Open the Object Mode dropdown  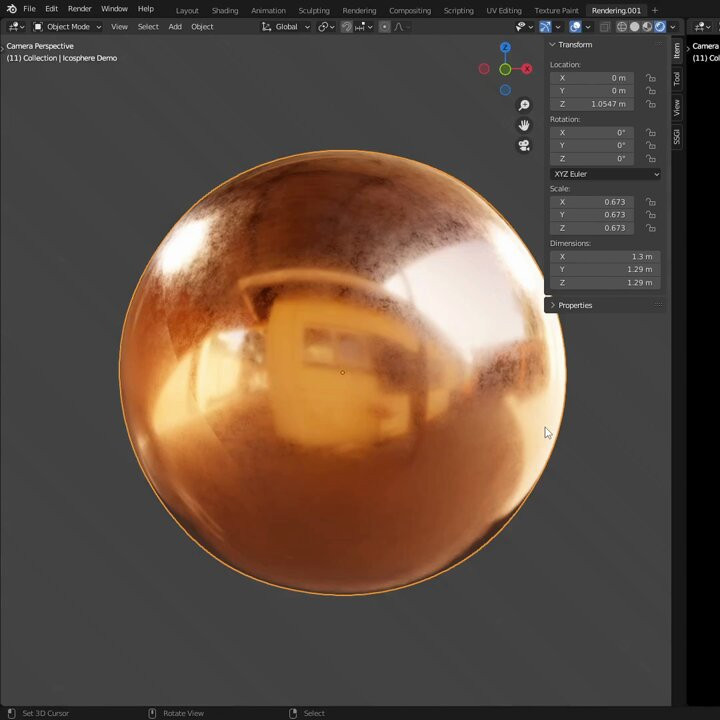[x=67, y=27]
